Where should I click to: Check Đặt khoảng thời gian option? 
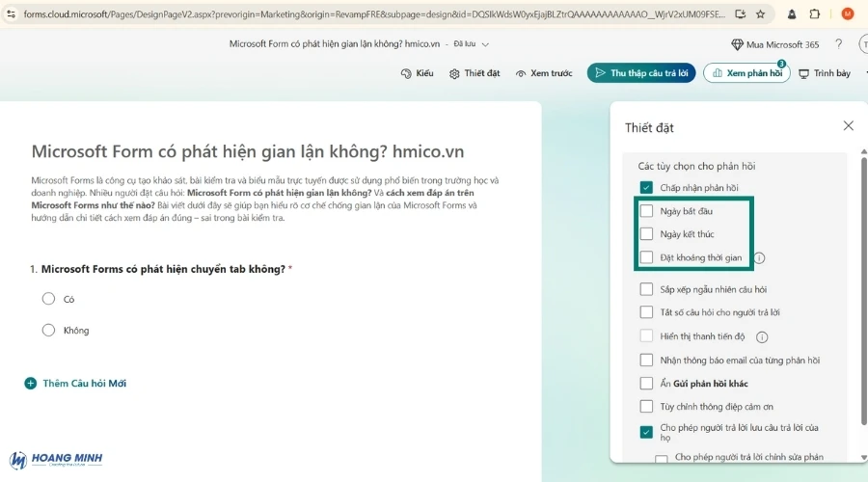click(x=646, y=257)
